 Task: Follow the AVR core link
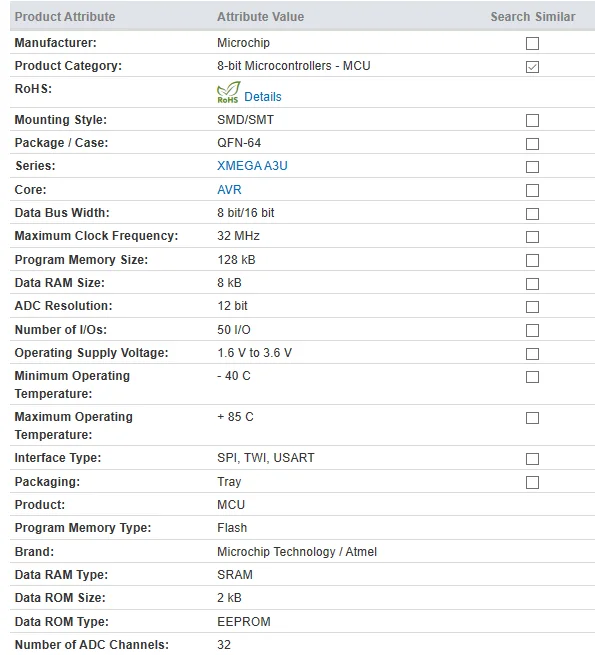[x=229, y=190]
